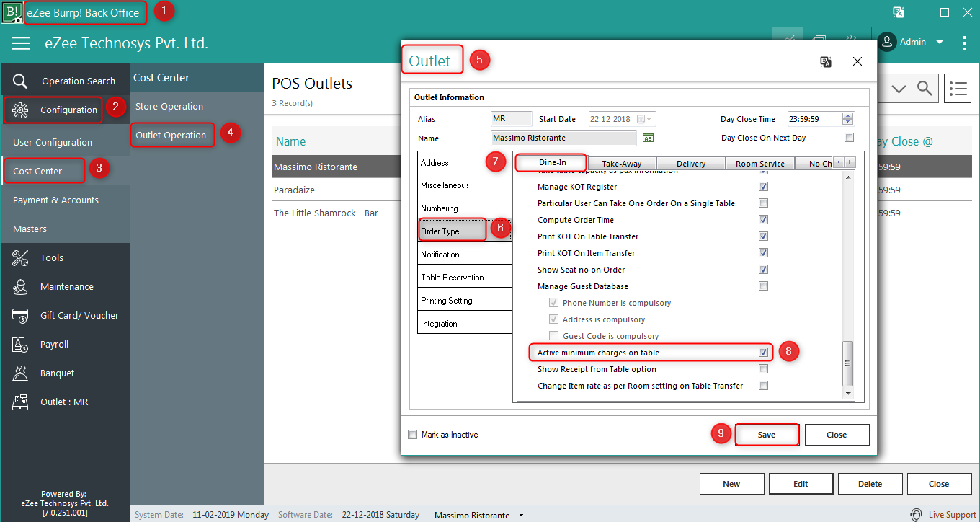
Task: Open Outlet : MR in the sidebar
Action: (x=65, y=402)
